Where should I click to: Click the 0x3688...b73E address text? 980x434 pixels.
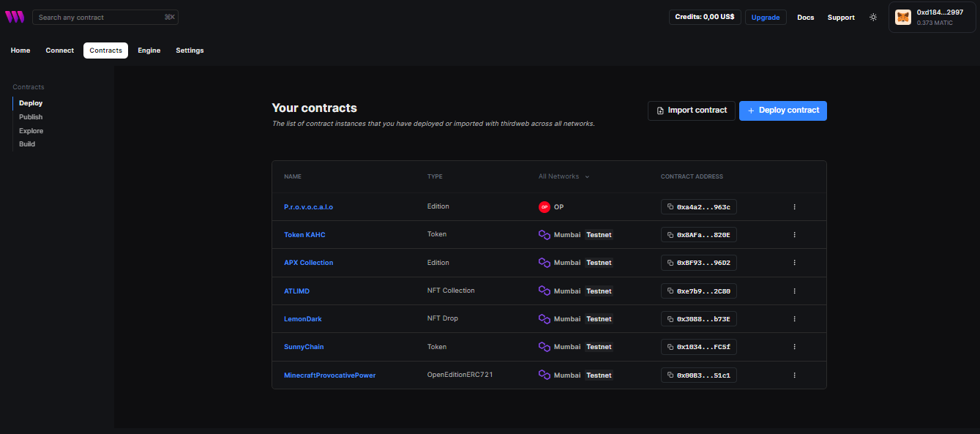click(x=703, y=319)
